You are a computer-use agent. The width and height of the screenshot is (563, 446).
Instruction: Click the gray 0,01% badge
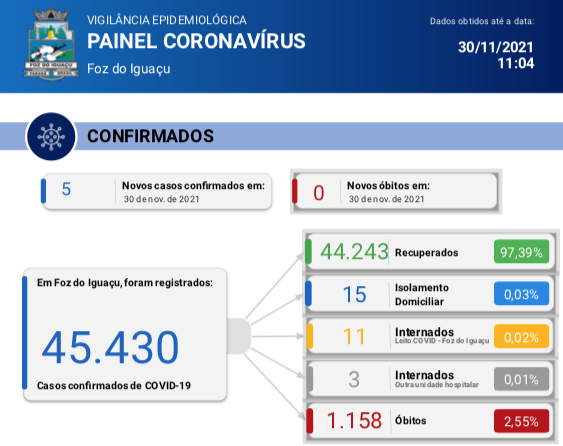[x=521, y=379]
